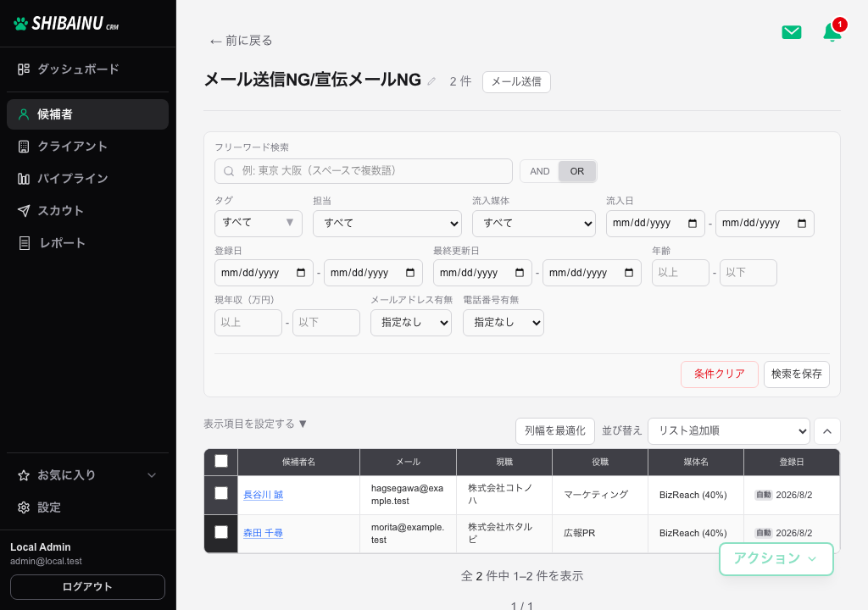The image size is (868, 610).
Task: Click the 年齢 以上 input field
Action: click(x=681, y=273)
